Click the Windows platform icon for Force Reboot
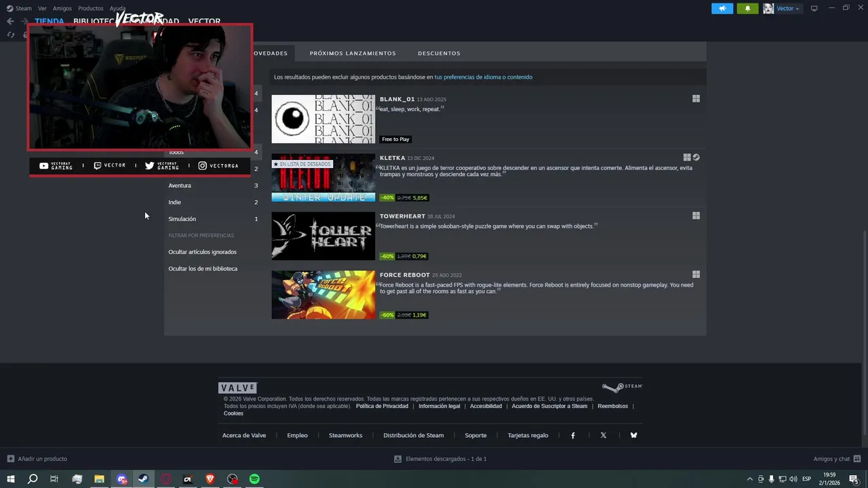This screenshot has height=488, width=868. point(696,274)
